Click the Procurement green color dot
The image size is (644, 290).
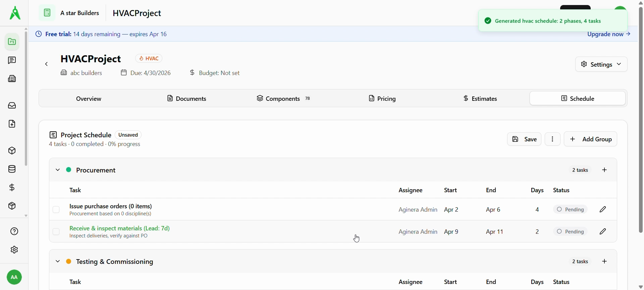[x=69, y=170]
